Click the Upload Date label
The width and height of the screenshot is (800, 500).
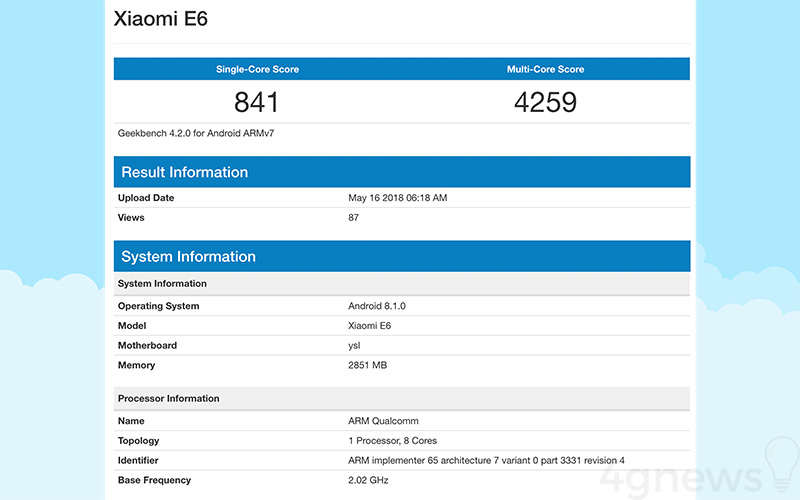pyautogui.click(x=146, y=197)
